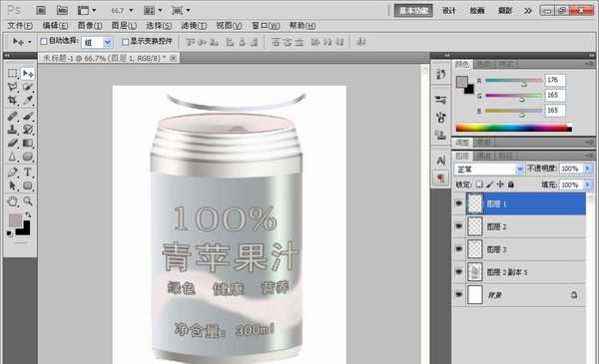Image resolution: width=599 pixels, height=364 pixels.
Task: Open the 图像(I) menu
Action: tap(90, 26)
